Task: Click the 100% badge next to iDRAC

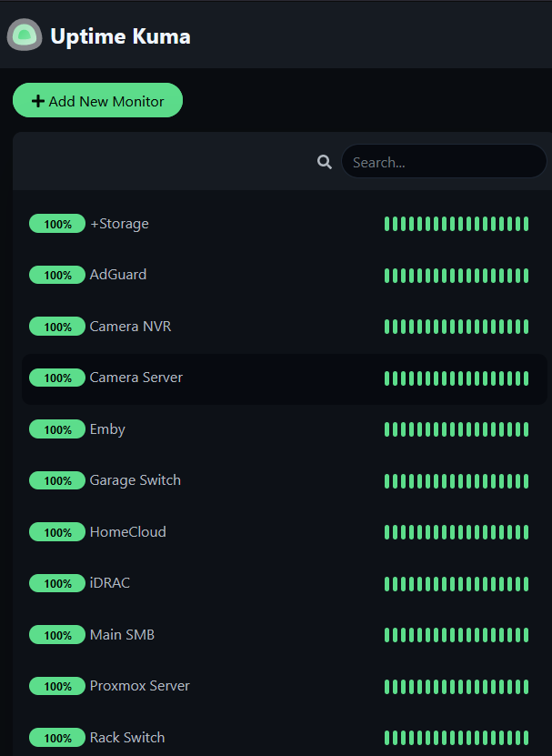Action: tap(57, 583)
